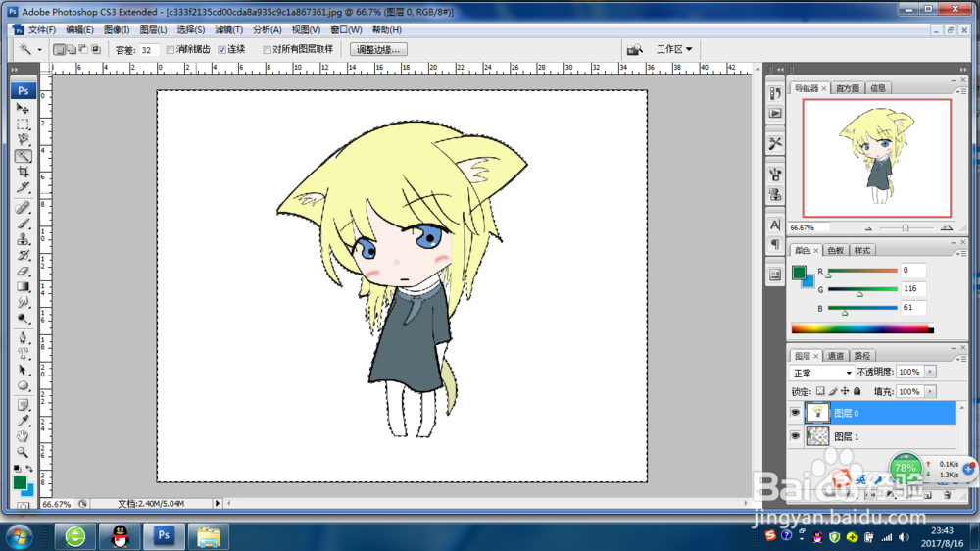Click Intersect with selection mode icon
Image resolution: width=980 pixels, height=551 pixels.
[96, 49]
